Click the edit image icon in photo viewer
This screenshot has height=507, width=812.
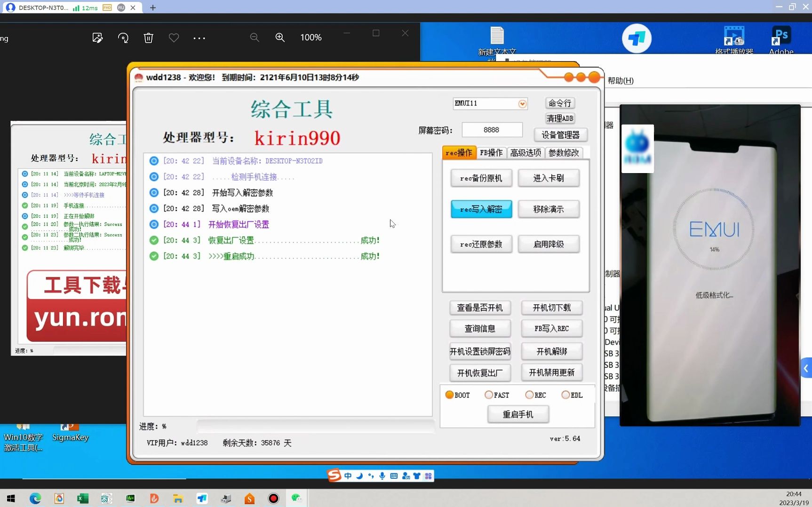pyautogui.click(x=97, y=38)
